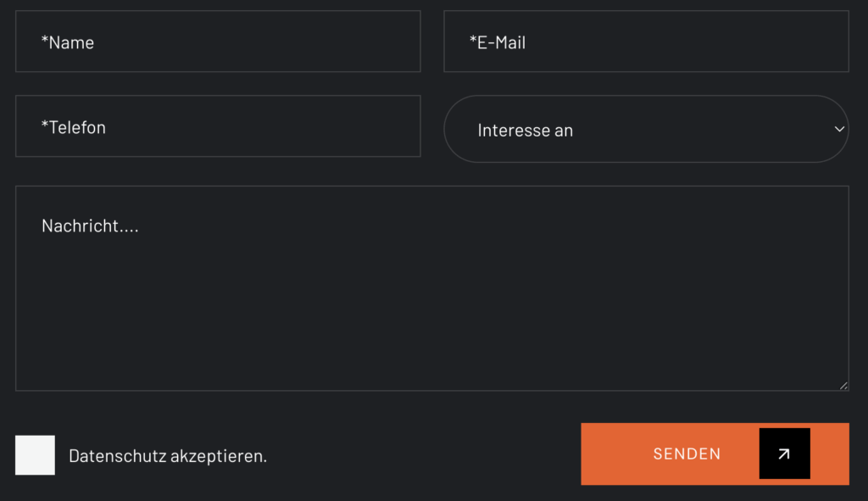Click the chevron arrow in Interesse an
Screen dimensions: 868x501
coord(839,129)
